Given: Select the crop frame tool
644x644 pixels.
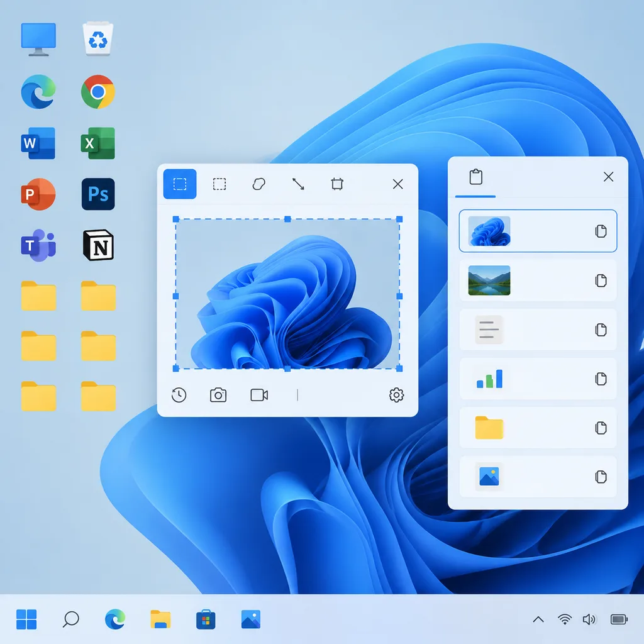Looking at the screenshot, I should click(337, 184).
